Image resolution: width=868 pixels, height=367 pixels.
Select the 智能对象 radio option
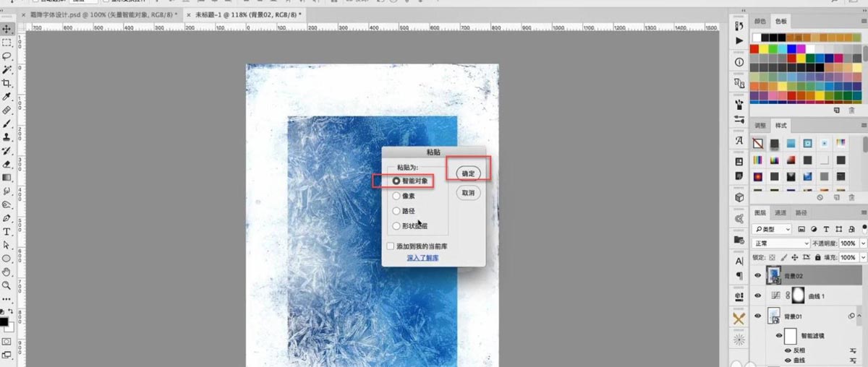coord(396,180)
